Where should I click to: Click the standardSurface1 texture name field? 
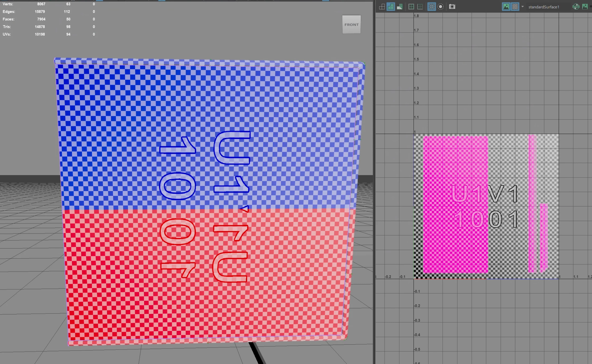pyautogui.click(x=544, y=7)
